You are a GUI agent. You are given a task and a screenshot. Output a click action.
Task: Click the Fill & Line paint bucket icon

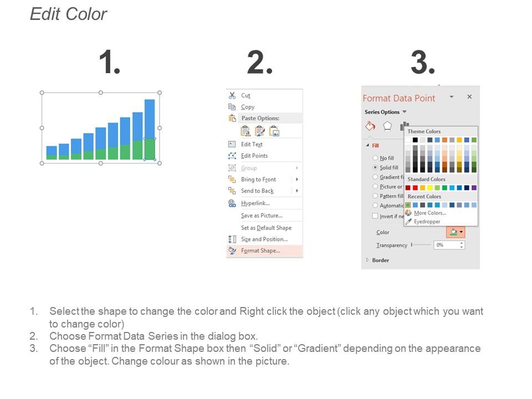click(x=370, y=126)
